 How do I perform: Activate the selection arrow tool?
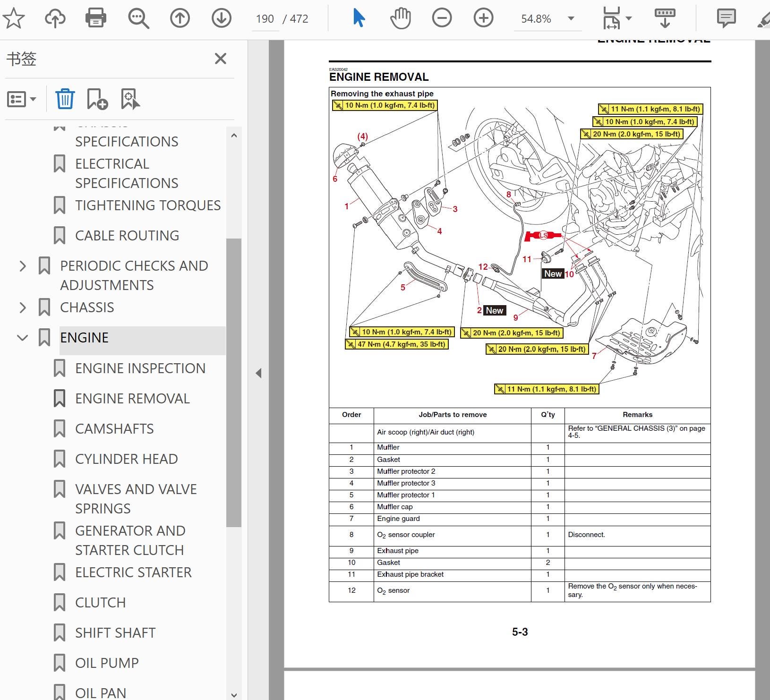(359, 18)
